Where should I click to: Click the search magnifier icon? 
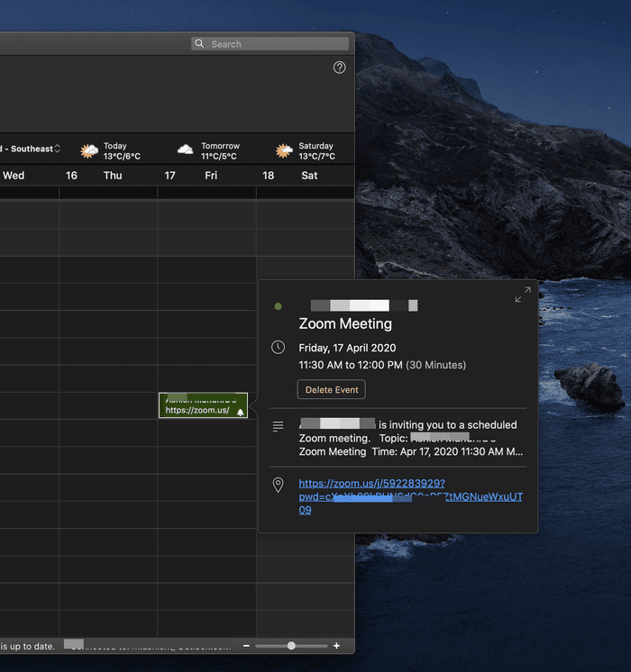click(199, 44)
